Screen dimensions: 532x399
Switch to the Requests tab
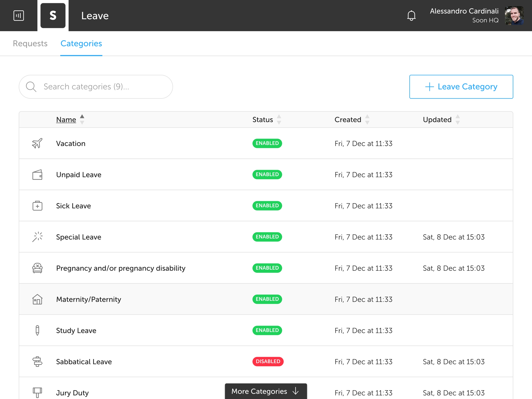[30, 44]
